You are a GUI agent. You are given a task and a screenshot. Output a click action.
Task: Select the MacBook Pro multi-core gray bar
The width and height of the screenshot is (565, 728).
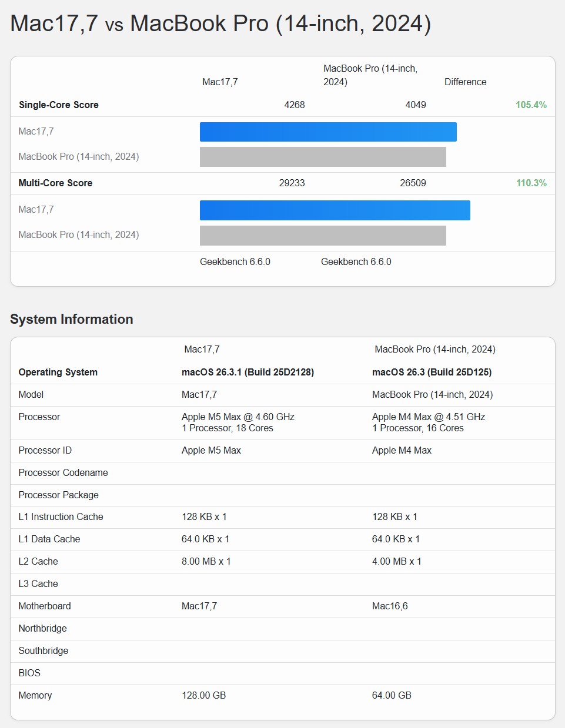(323, 235)
